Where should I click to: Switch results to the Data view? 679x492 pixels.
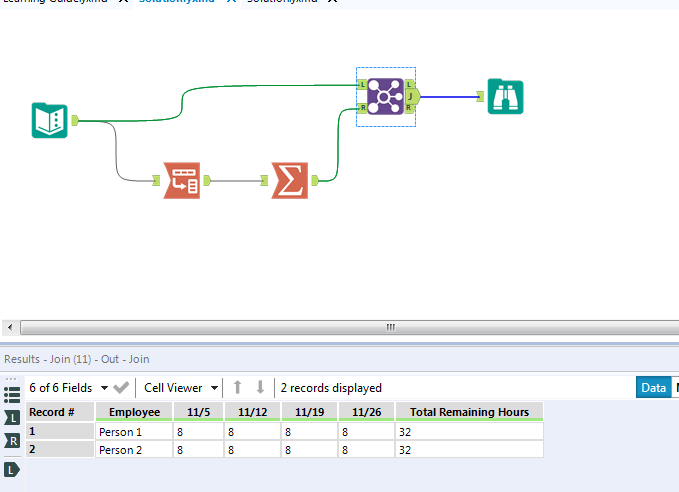(653, 388)
